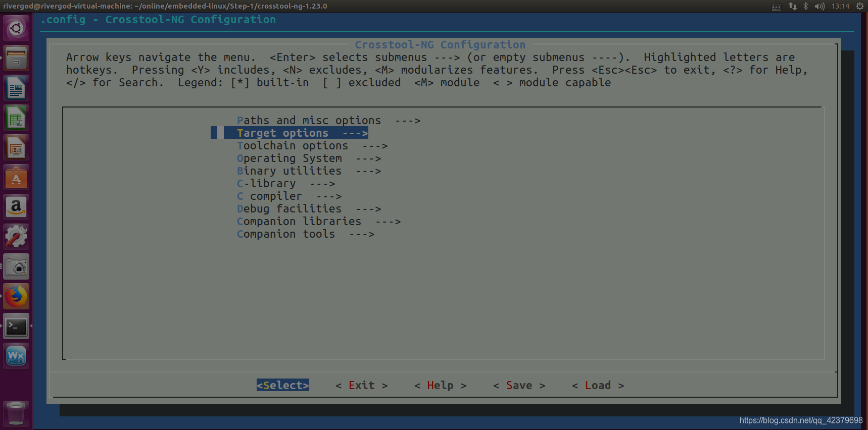Open the Files manager from the dock
Screen dimensions: 868x430
(16, 58)
